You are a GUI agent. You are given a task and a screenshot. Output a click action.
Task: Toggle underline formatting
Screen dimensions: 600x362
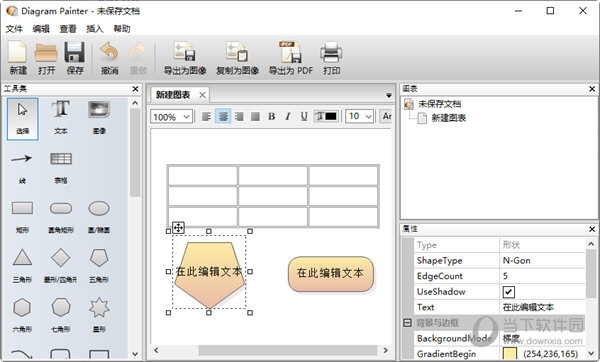pyautogui.click(x=304, y=116)
